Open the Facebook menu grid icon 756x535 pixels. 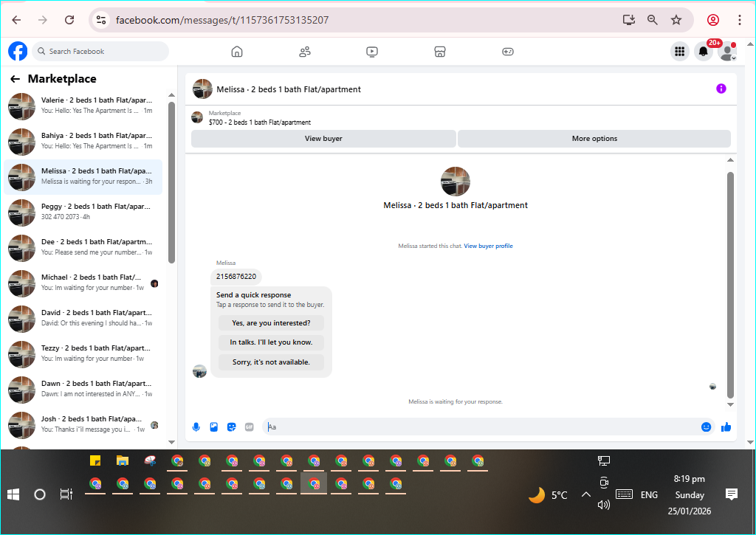(680, 51)
